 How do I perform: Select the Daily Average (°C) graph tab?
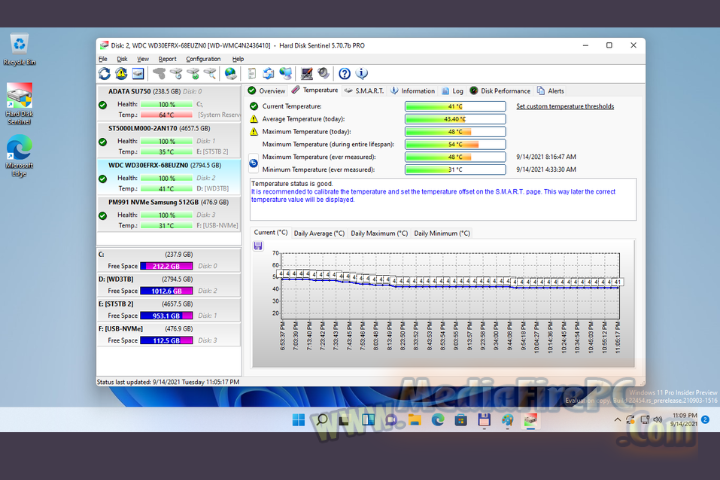319,233
